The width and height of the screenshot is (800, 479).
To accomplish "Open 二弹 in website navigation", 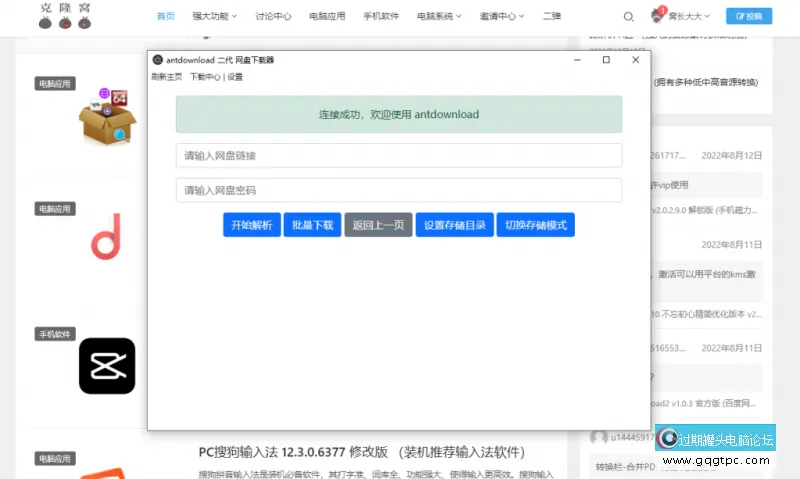I will pos(552,16).
